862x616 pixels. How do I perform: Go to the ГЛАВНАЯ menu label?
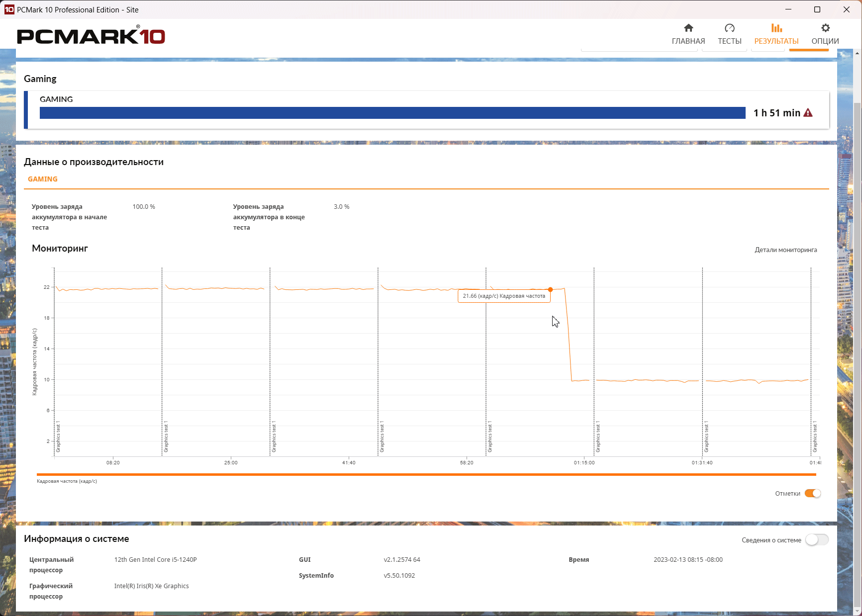(x=688, y=41)
